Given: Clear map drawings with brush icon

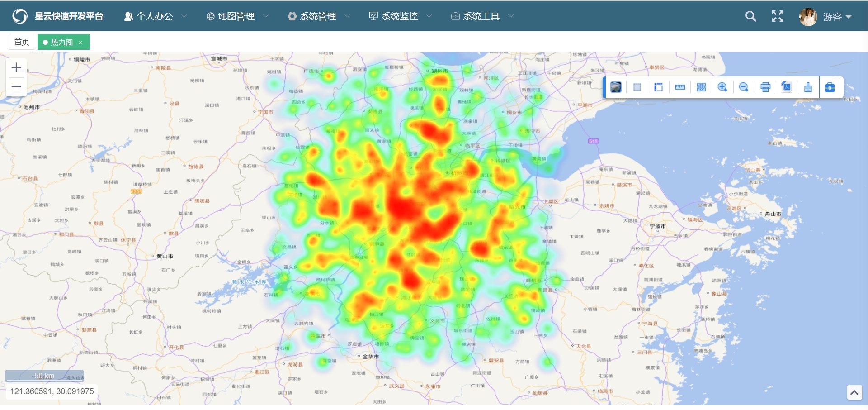Looking at the screenshot, I should coord(808,87).
